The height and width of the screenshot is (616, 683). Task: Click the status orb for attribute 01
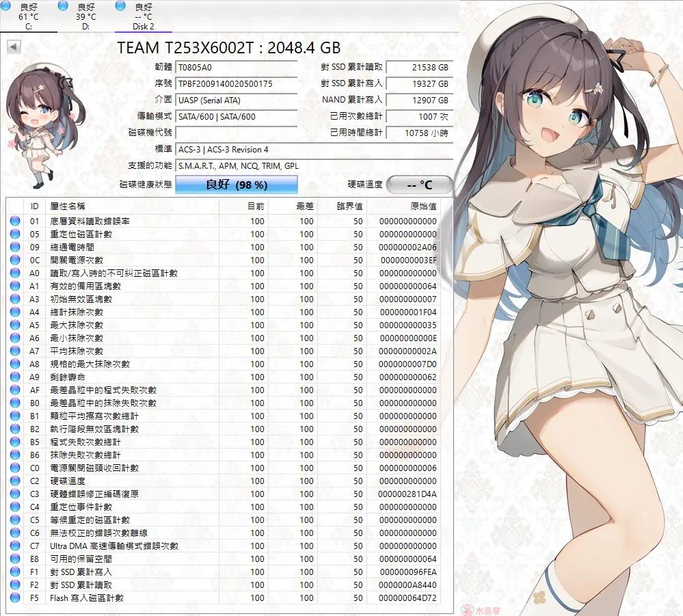click(15, 222)
